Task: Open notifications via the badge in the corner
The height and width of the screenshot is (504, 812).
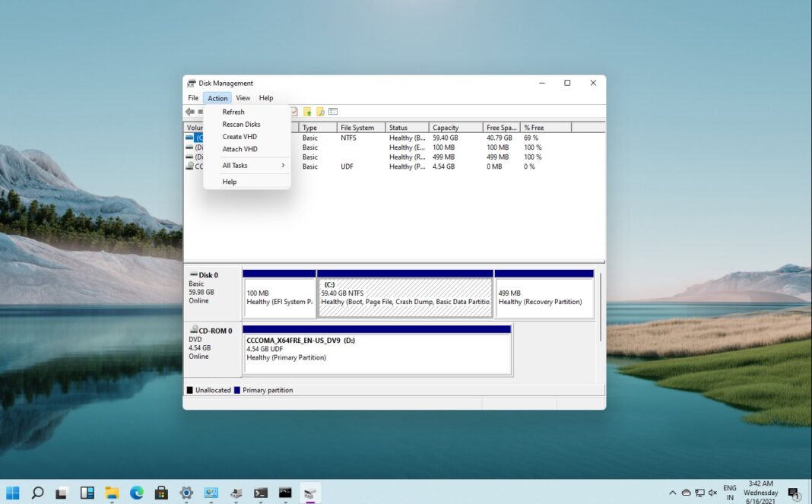Action: (792, 493)
